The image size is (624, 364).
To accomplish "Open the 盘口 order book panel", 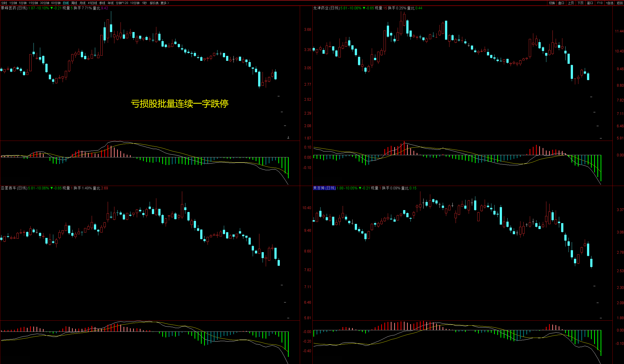I will click(561, 3).
